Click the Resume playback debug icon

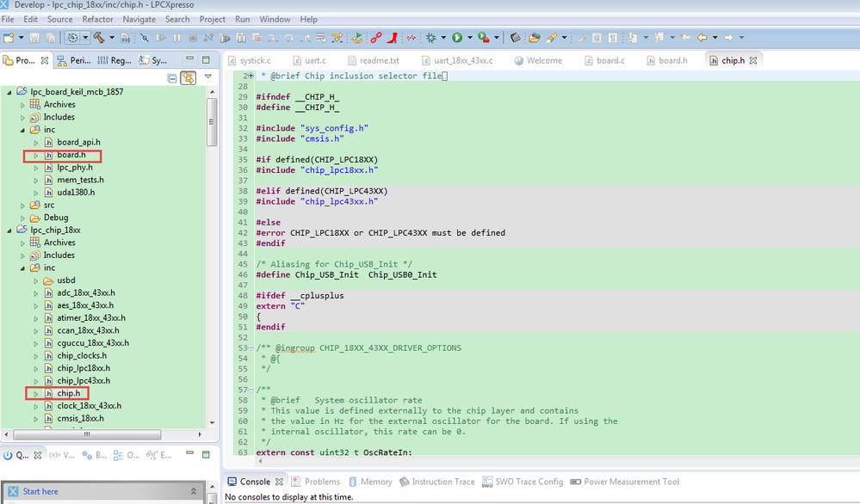pos(161,38)
